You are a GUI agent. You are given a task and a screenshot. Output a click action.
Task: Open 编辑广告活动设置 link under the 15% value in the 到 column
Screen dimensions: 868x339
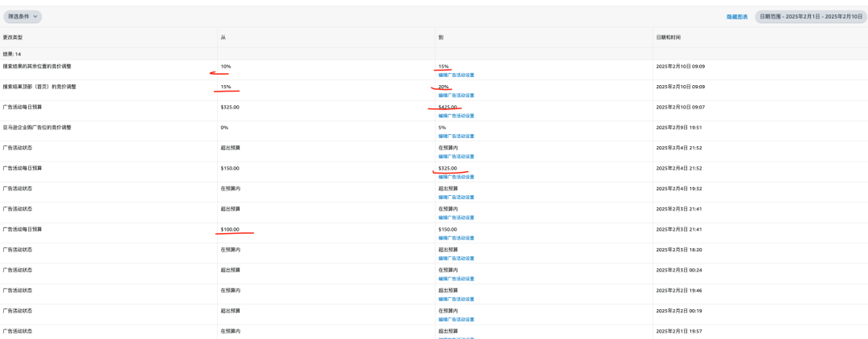point(457,75)
